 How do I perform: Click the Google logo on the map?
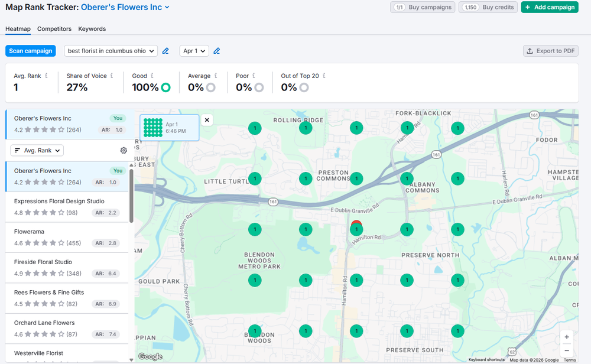point(150,356)
